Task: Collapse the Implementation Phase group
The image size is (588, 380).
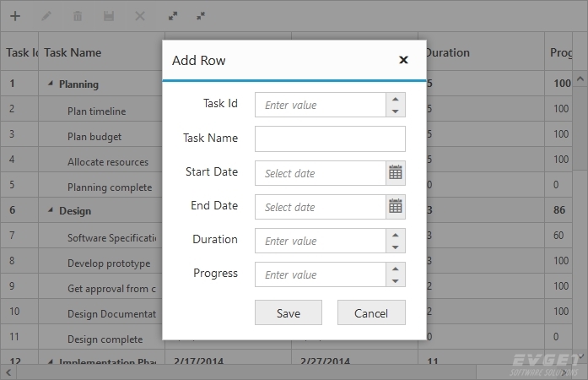Action: click(x=50, y=362)
